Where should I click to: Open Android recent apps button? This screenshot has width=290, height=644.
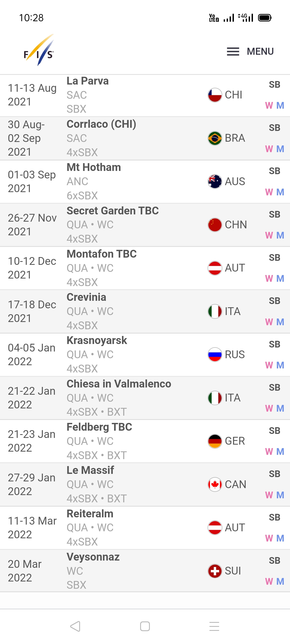point(214,626)
